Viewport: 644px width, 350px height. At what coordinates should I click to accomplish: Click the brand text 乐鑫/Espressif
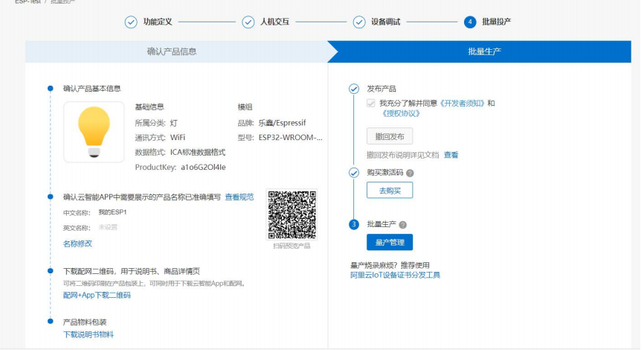pyautogui.click(x=282, y=123)
